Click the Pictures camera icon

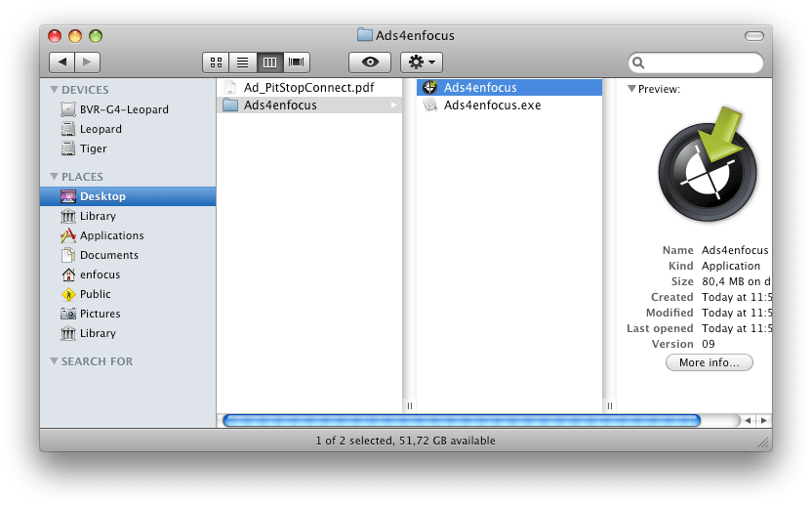tap(68, 314)
